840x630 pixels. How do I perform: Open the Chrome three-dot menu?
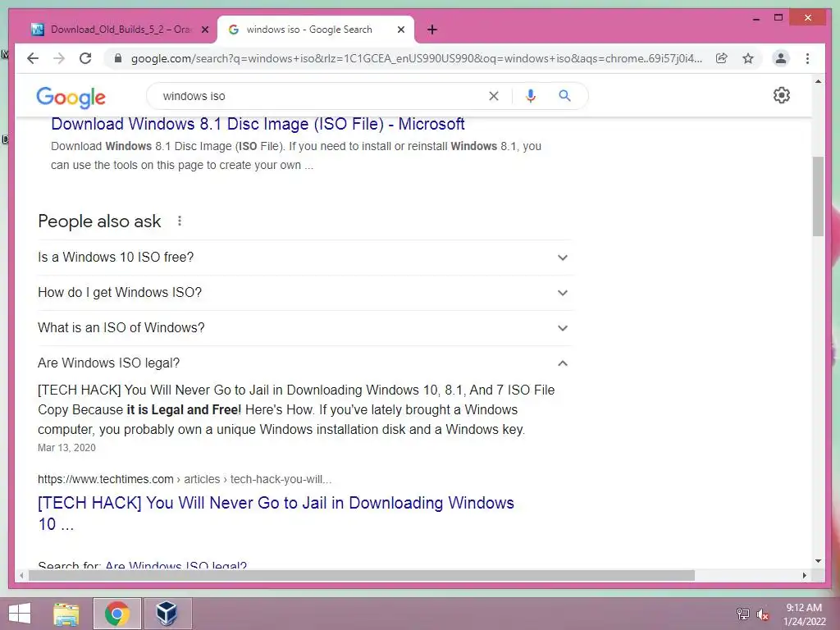click(x=807, y=58)
